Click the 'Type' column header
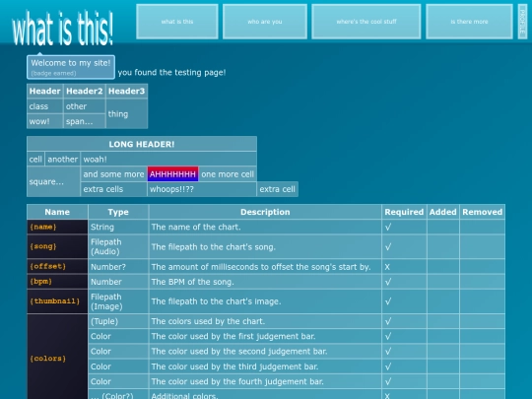Image resolution: width=532 pixels, height=399 pixels. pyautogui.click(x=118, y=212)
